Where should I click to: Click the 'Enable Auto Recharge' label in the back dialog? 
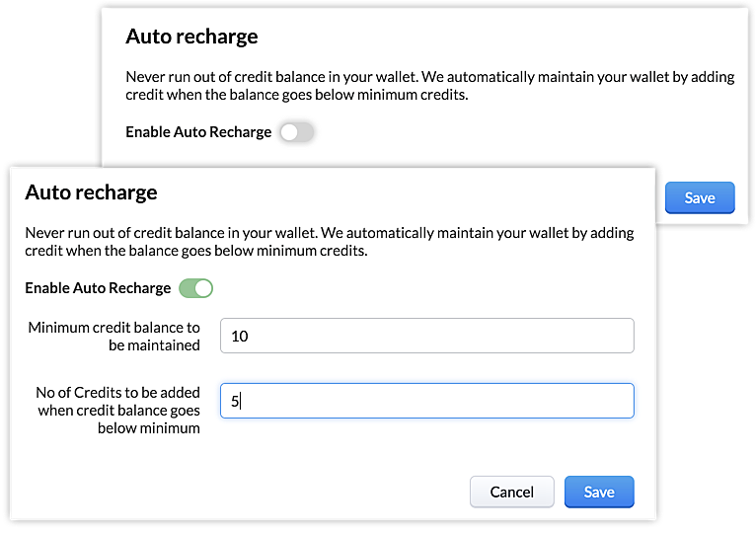tap(198, 132)
